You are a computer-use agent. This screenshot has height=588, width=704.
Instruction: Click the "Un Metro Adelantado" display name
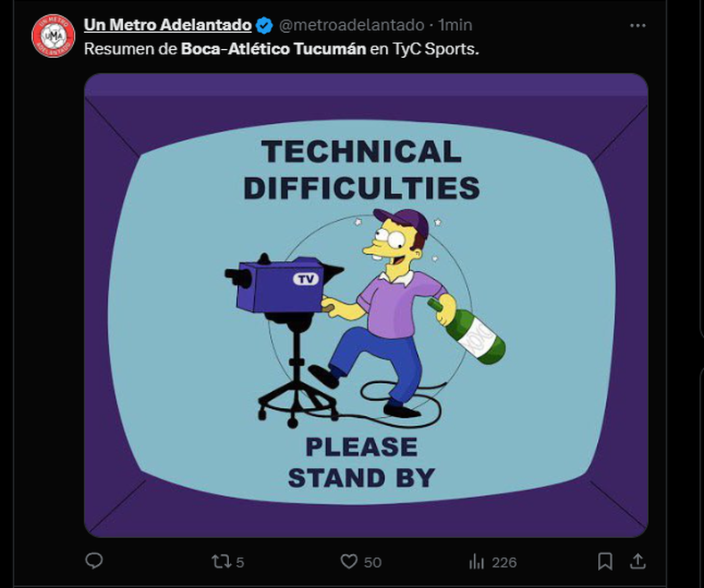pos(168,25)
